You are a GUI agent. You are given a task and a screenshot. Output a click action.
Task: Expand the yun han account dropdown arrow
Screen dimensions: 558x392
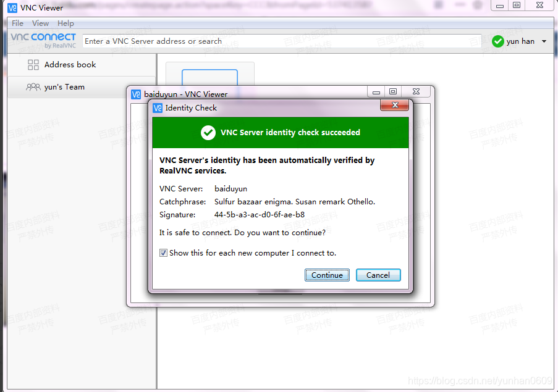point(544,41)
